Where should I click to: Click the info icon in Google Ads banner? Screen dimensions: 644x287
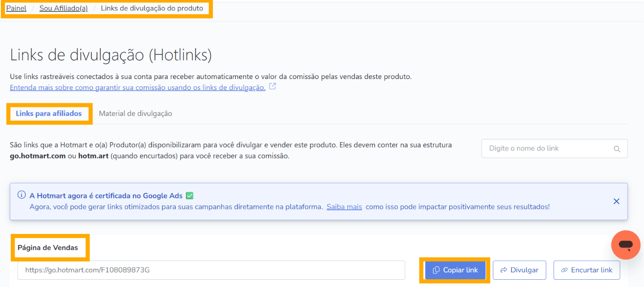tap(21, 195)
